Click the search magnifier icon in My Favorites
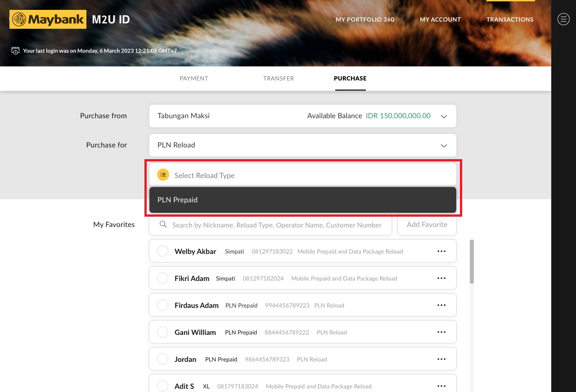576x392 pixels. pos(163,224)
